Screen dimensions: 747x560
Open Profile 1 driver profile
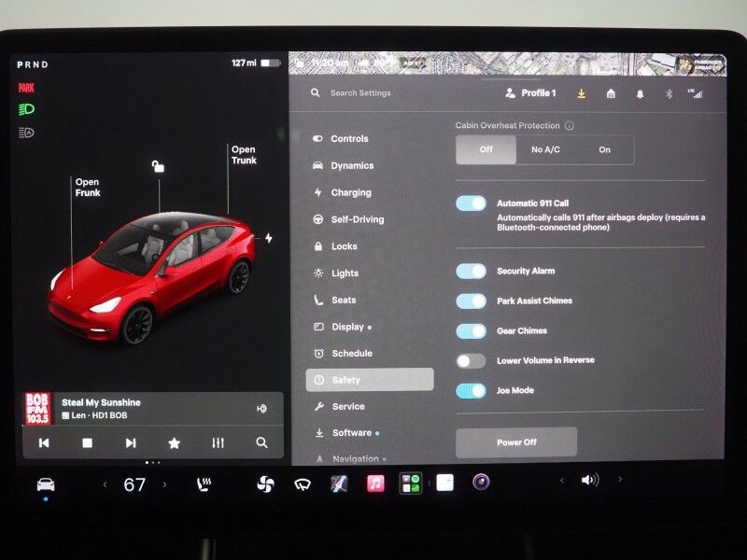(x=530, y=92)
